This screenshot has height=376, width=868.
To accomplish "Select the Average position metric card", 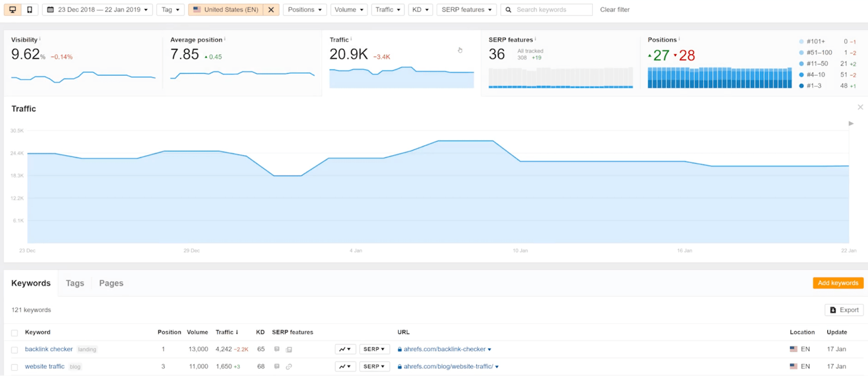I will (242, 63).
